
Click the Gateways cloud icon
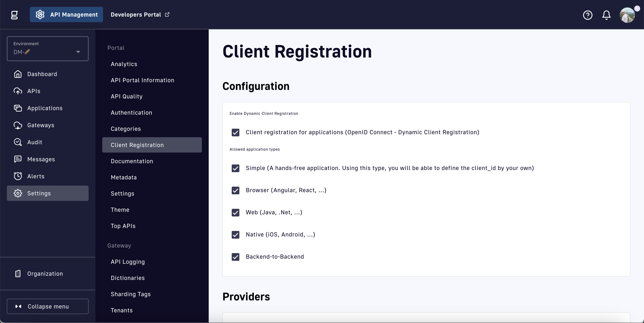coord(18,125)
